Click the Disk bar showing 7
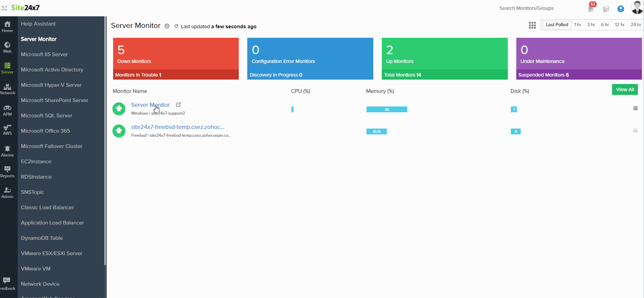 (x=514, y=110)
